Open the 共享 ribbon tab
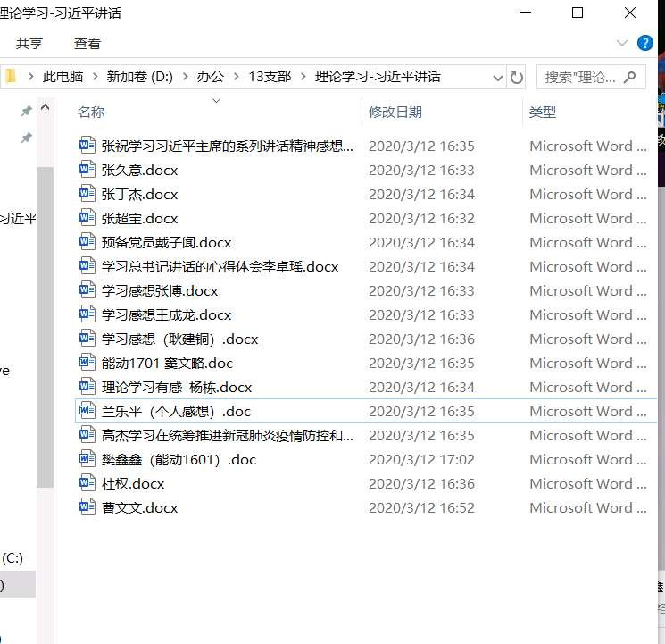 (x=29, y=43)
